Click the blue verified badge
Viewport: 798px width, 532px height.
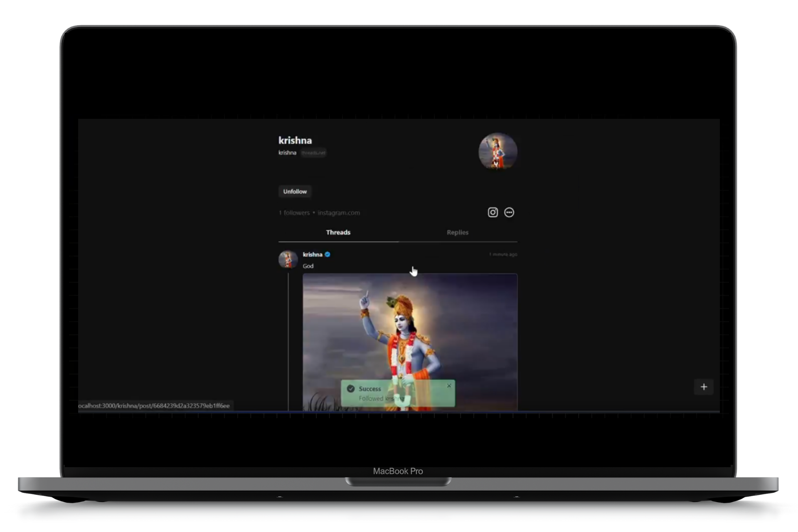328,254
